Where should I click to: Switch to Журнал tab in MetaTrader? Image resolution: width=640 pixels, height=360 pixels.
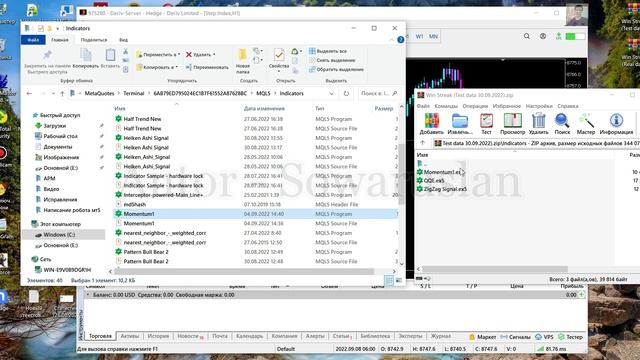coord(441,336)
